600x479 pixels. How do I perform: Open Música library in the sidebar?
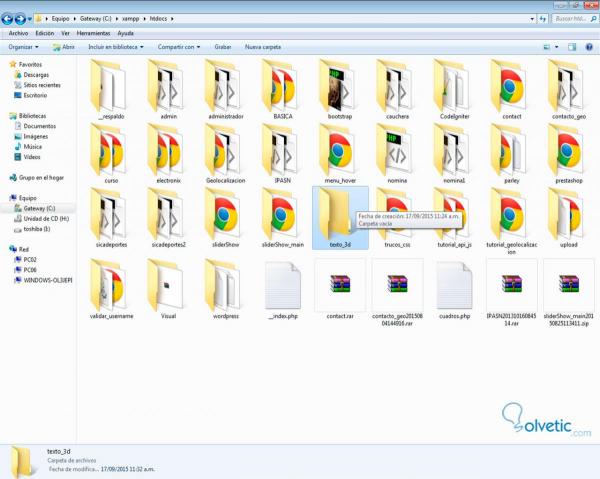33,147
